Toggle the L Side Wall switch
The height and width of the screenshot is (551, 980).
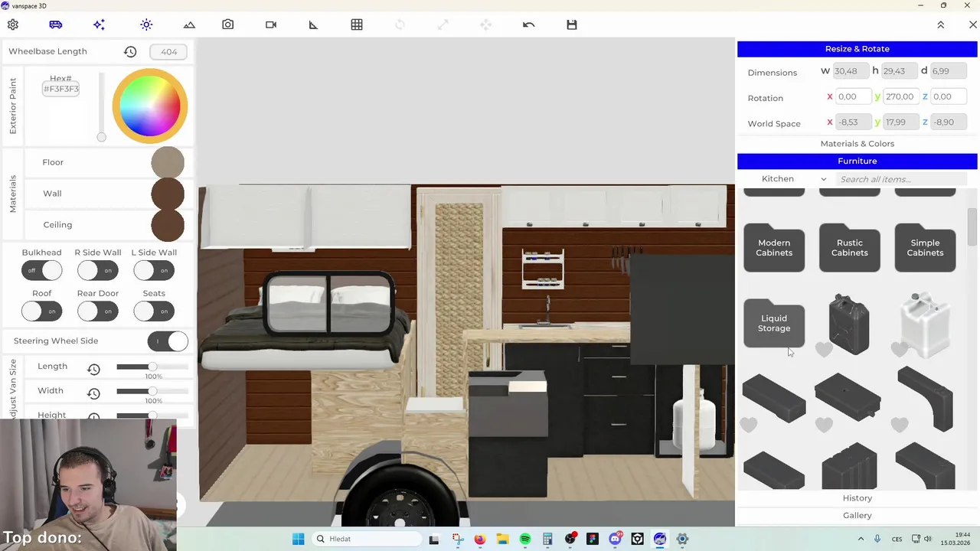tap(153, 270)
